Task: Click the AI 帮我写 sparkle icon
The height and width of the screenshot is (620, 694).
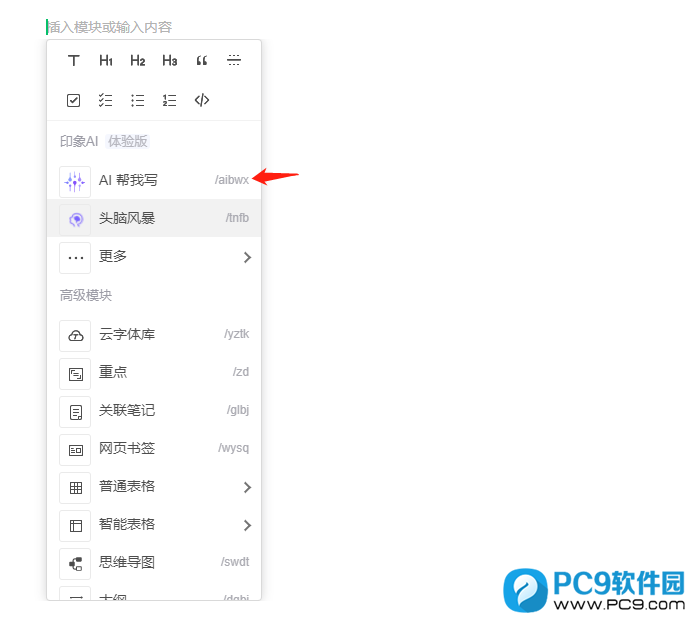Action: 75,181
